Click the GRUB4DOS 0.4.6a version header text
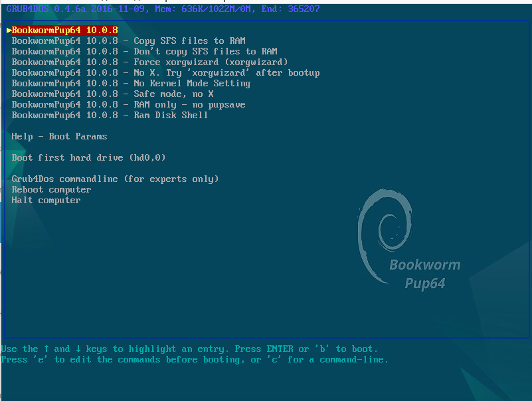 pyautogui.click(x=163, y=9)
